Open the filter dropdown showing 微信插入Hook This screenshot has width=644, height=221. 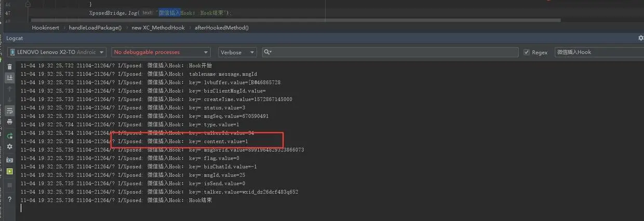599,52
